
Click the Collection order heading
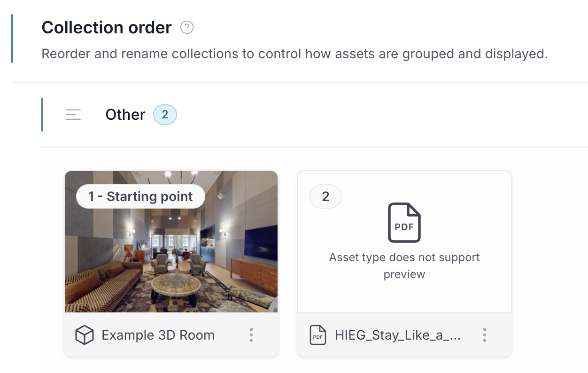click(x=107, y=28)
